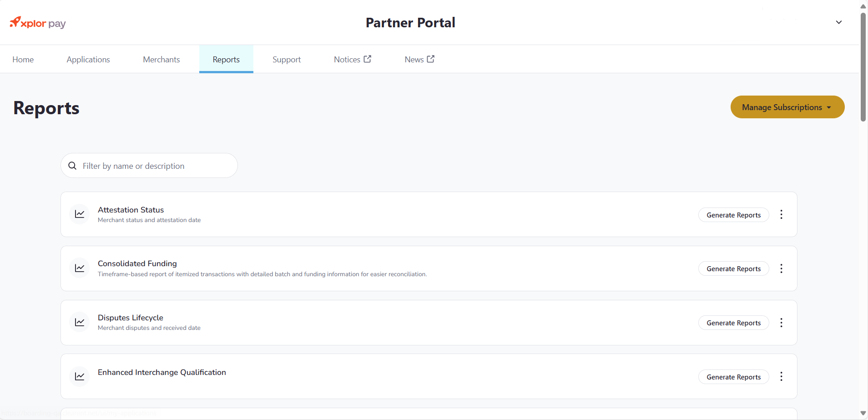Go to the Support tab
This screenshot has height=420, width=868.
point(287,60)
